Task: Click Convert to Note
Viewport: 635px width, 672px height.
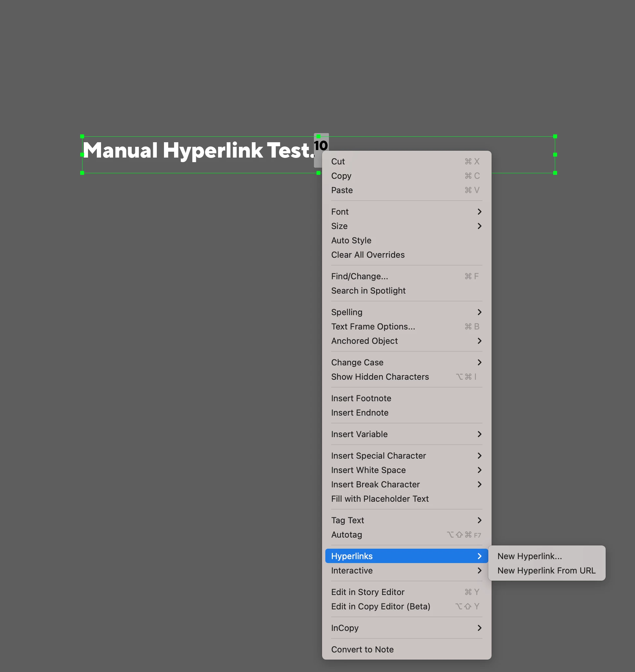Action: point(362,649)
